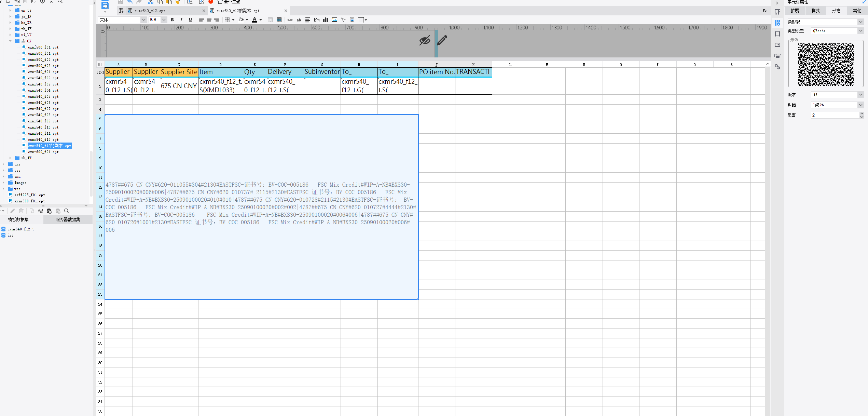Select the Supplier Site header cell C1
This screenshot has height=416, width=868.
pyautogui.click(x=179, y=72)
